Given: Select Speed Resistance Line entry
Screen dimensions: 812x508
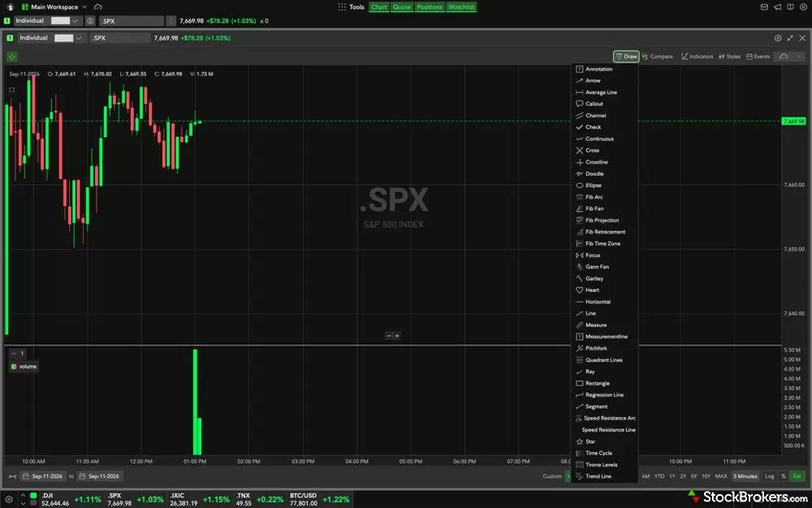Looking at the screenshot, I should coord(608,430).
